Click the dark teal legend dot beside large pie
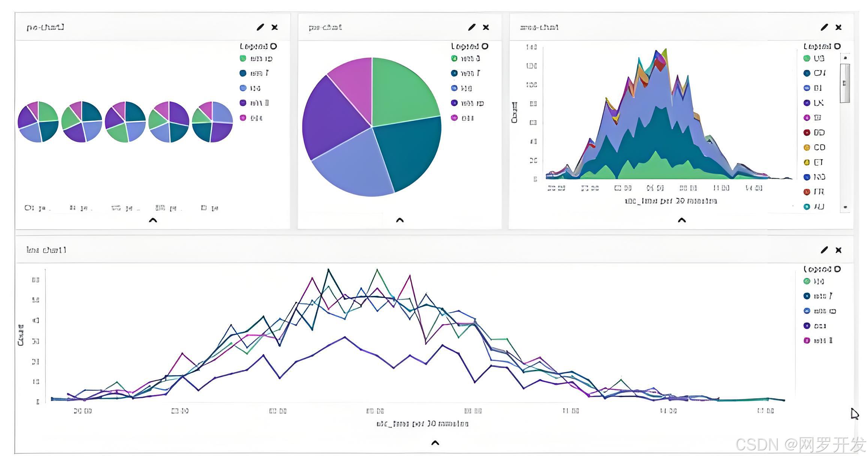The height and width of the screenshot is (459, 868). 454,73
